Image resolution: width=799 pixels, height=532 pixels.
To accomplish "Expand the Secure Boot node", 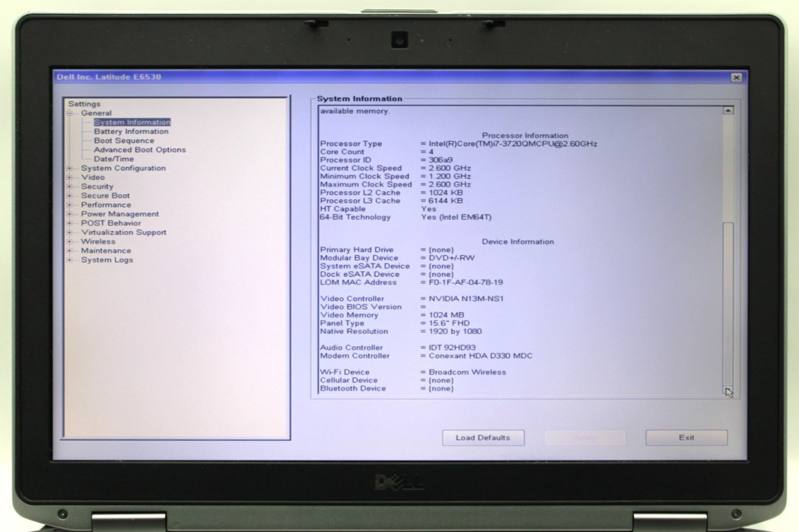I will [x=70, y=195].
